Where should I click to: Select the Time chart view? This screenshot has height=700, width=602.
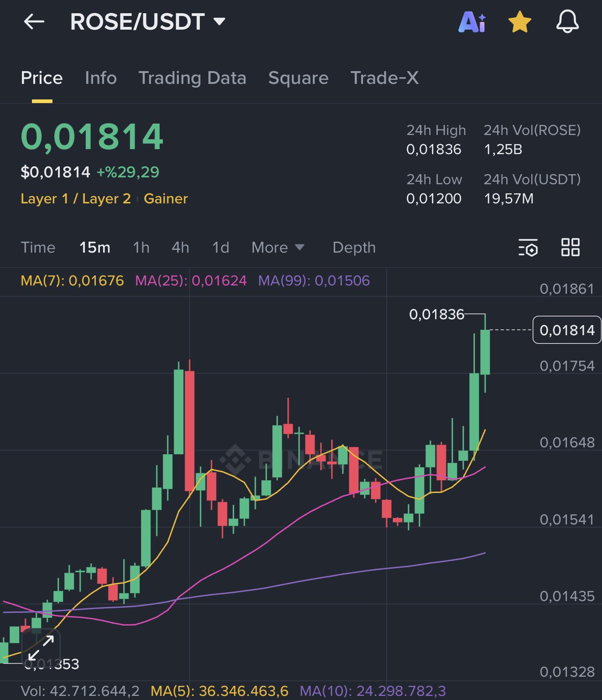click(38, 248)
